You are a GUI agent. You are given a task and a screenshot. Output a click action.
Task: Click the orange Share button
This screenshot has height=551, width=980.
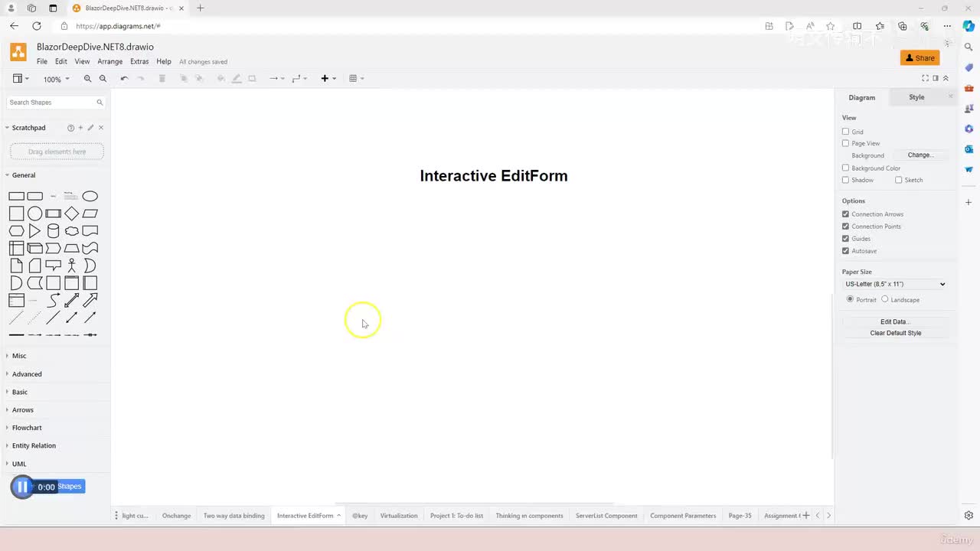[x=920, y=58]
